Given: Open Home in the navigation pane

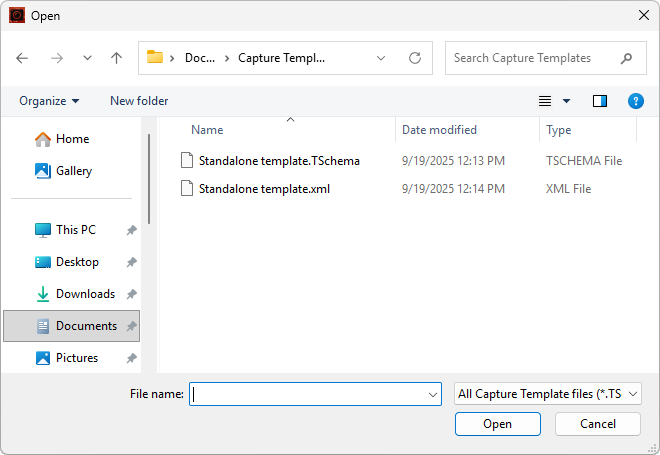Looking at the screenshot, I should click(72, 139).
